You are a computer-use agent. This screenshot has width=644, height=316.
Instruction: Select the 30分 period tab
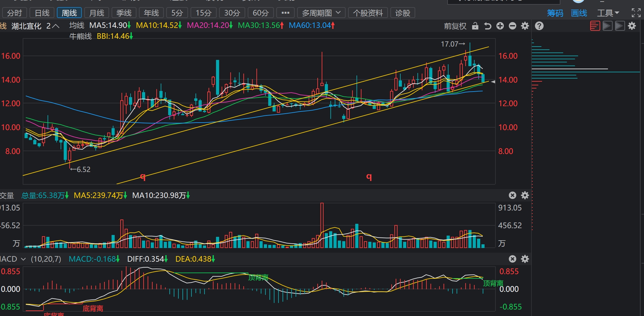(232, 13)
